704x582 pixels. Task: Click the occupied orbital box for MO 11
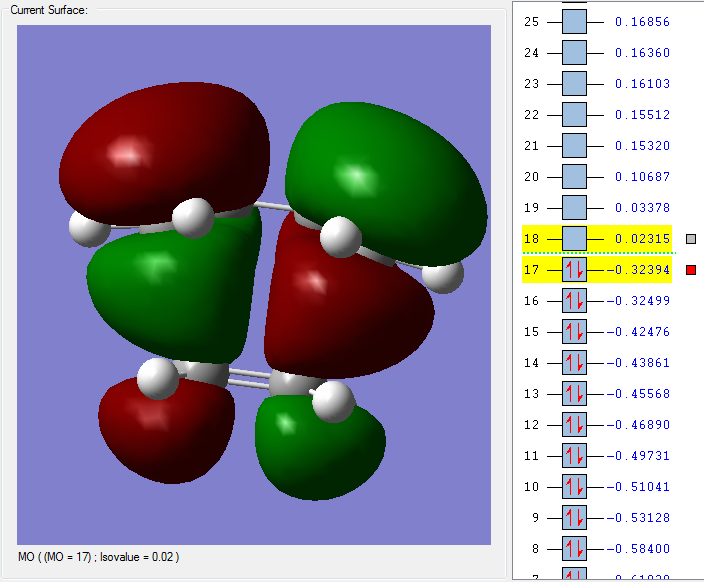574,456
